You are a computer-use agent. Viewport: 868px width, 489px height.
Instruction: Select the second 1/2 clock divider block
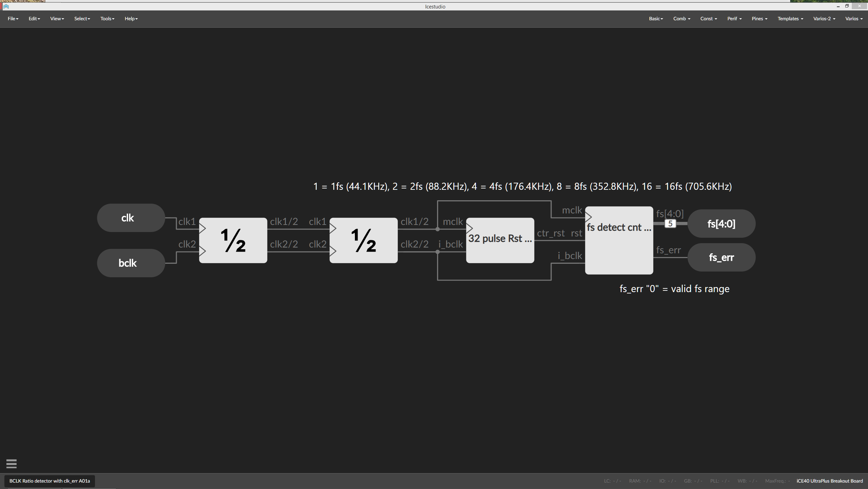point(363,240)
